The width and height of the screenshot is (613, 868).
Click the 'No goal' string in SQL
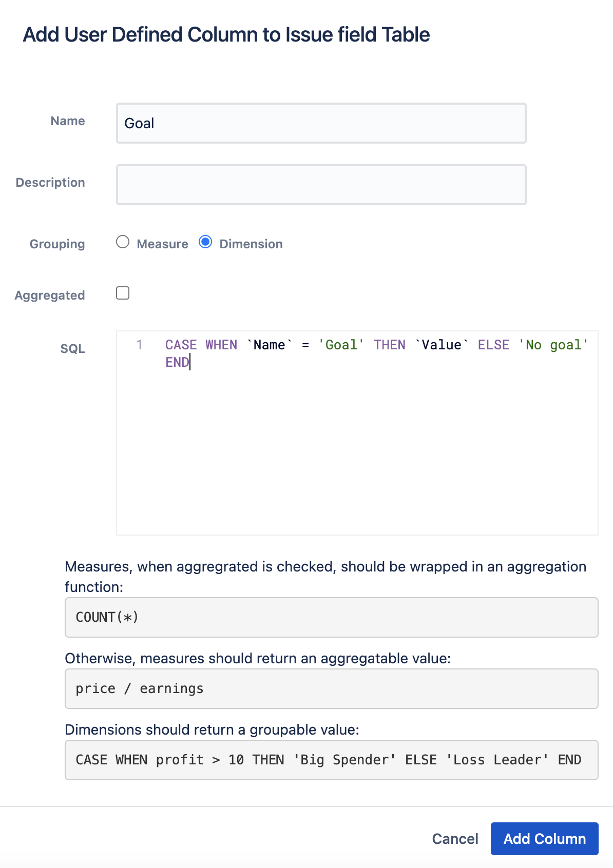click(x=553, y=345)
